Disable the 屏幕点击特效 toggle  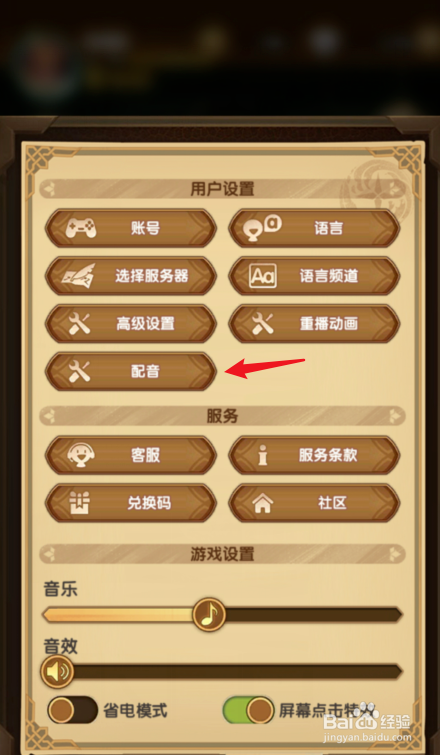[248, 710]
